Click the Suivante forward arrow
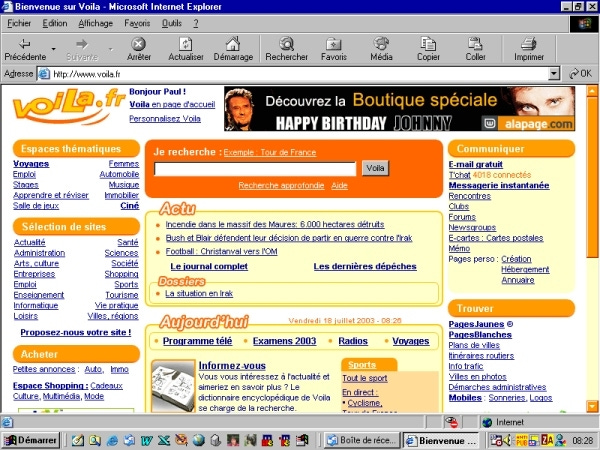The width and height of the screenshot is (600, 450). 82,44
